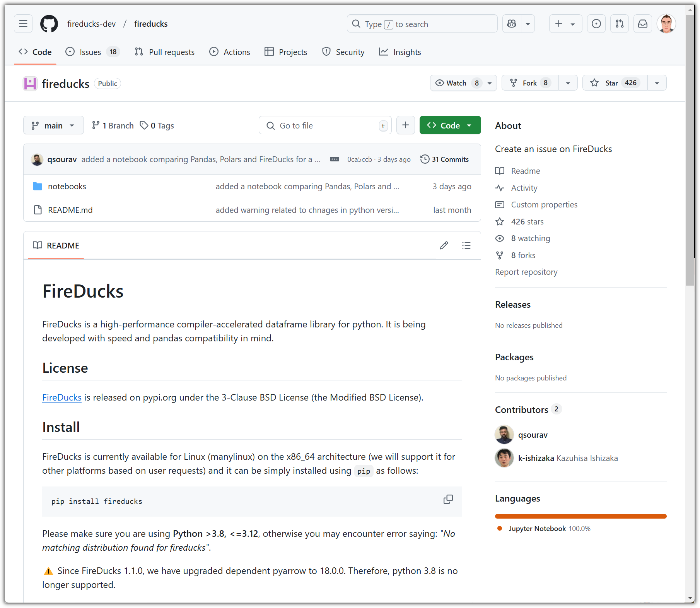This screenshot has width=700, height=608.
Task: Open the global issues icon in the header
Action: (596, 24)
